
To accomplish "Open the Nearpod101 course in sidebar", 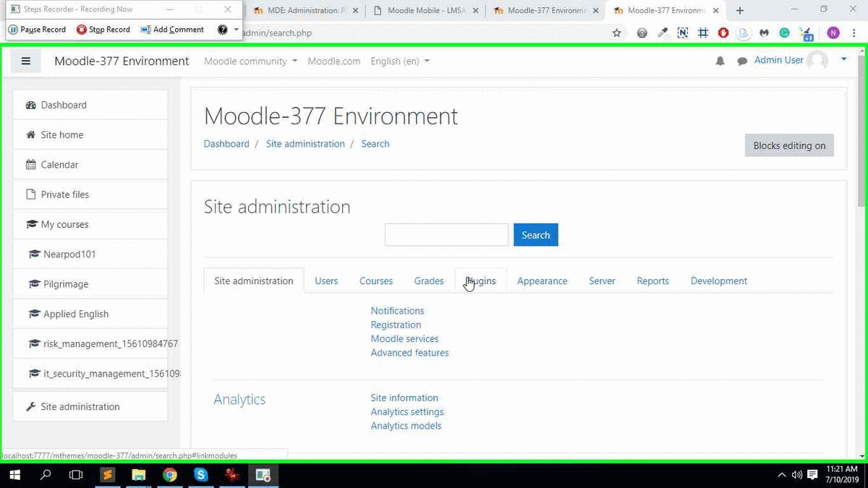I will point(90,254).
